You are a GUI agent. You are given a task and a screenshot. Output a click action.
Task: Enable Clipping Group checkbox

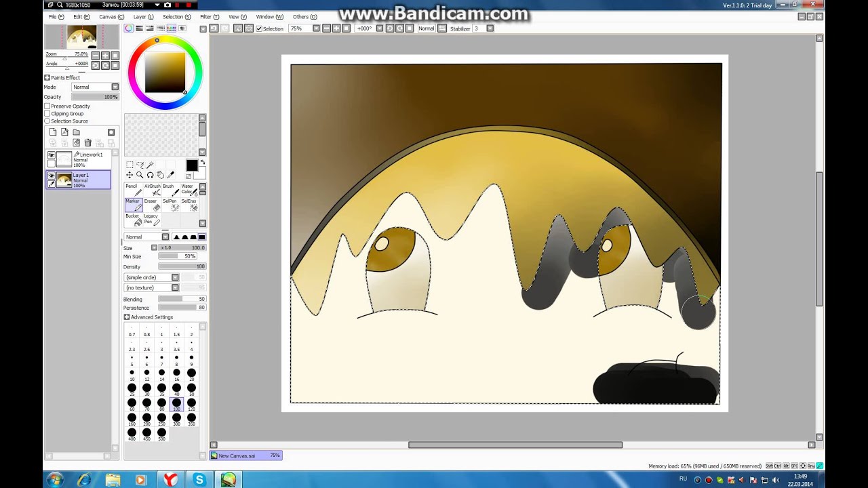tap(47, 114)
